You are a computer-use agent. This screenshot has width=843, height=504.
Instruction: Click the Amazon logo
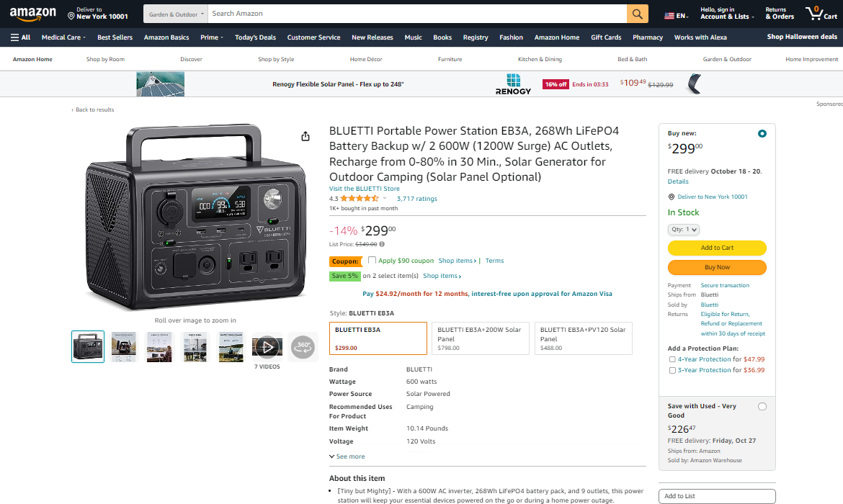[x=33, y=14]
